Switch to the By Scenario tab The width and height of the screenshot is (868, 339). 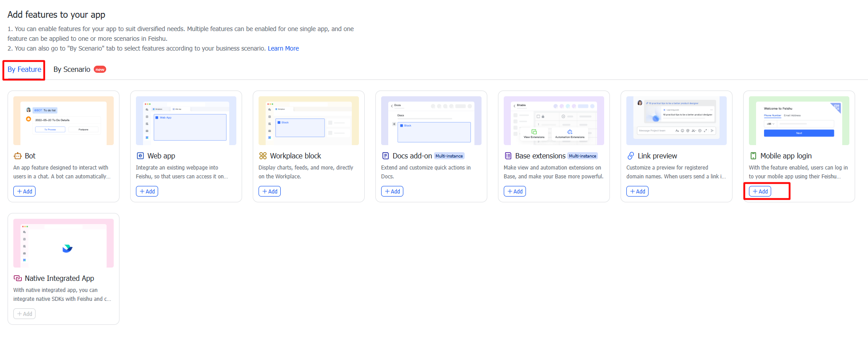[72, 69]
